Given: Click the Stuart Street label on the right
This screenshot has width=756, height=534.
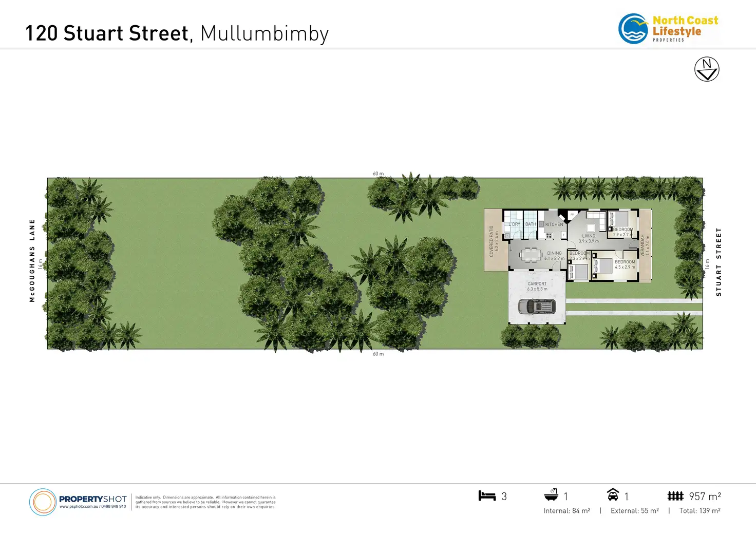Looking at the screenshot, I should pos(719,262).
